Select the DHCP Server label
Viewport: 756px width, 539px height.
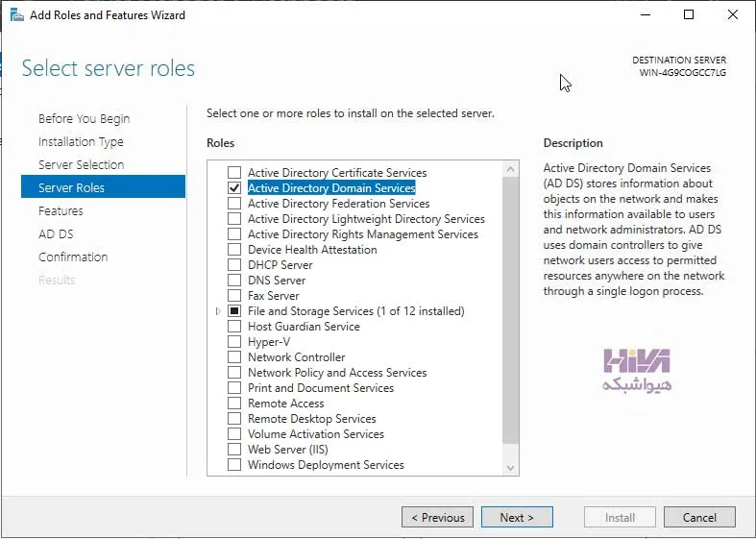tap(280, 265)
